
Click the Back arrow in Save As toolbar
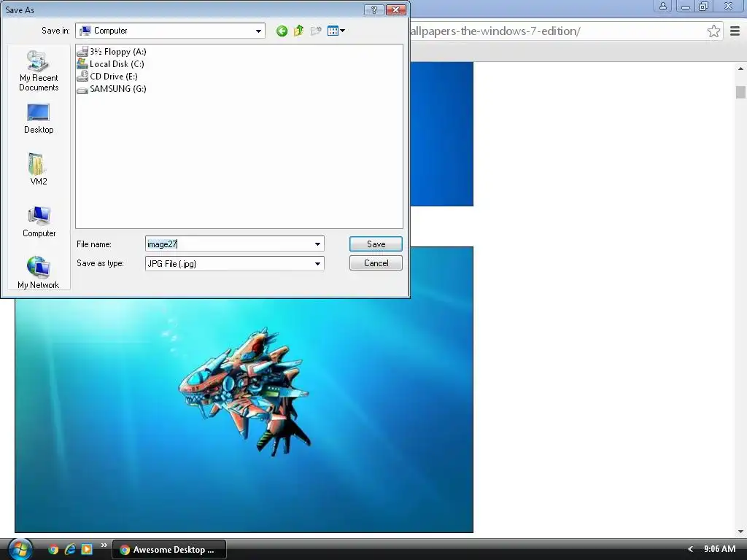(x=282, y=31)
